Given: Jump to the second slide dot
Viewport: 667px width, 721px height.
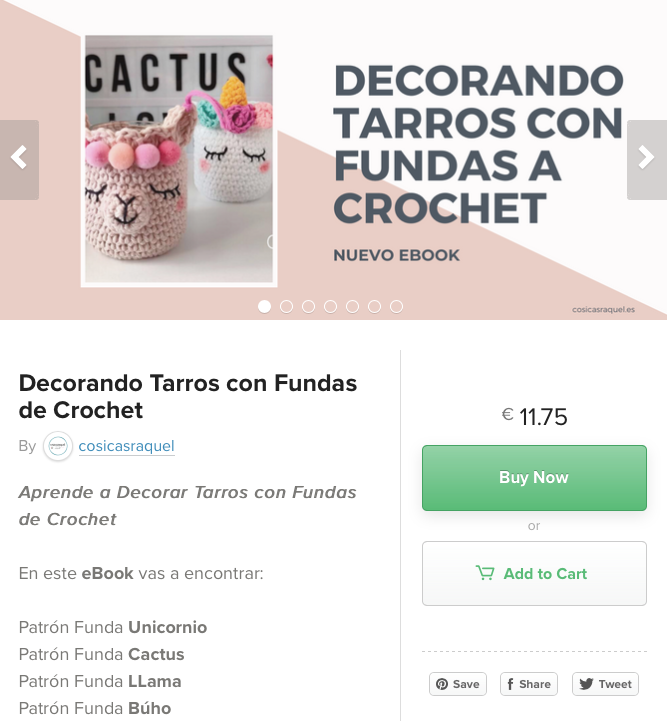Looking at the screenshot, I should click(286, 307).
